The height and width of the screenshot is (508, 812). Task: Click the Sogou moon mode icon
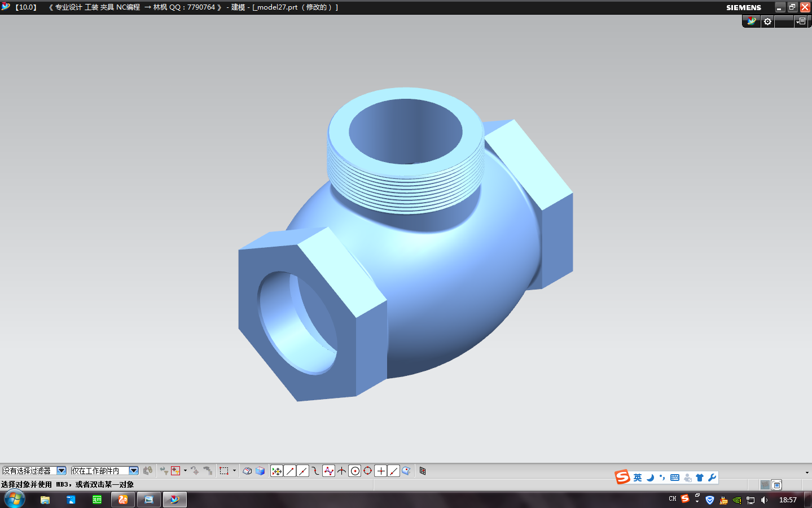650,478
